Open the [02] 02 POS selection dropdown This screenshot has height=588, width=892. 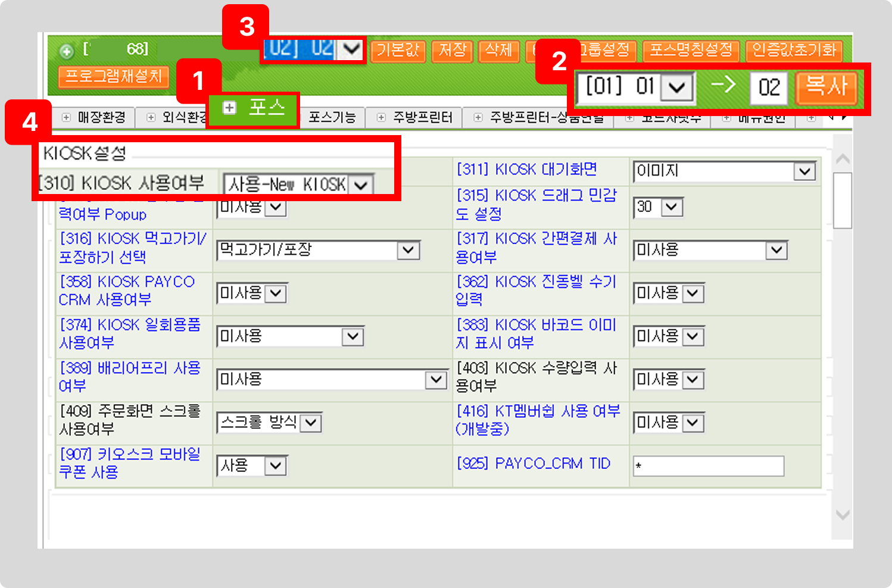coord(351,49)
